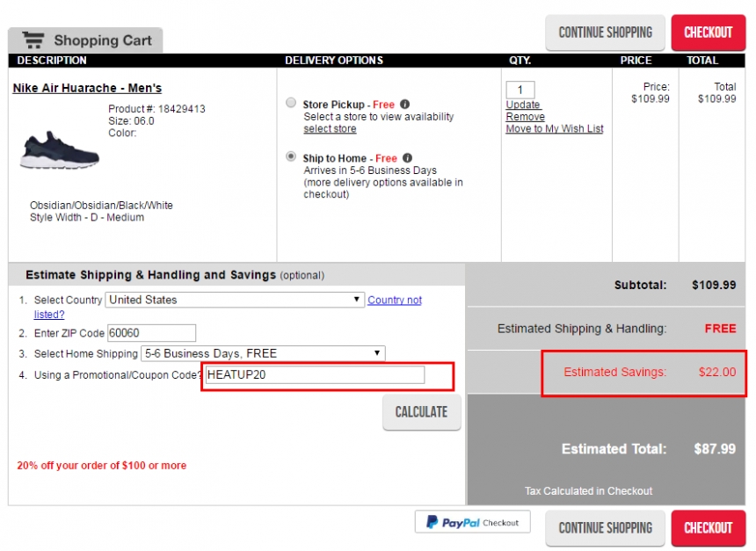Click the select store link
Viewport: 756px width, 551px height.
(330, 128)
